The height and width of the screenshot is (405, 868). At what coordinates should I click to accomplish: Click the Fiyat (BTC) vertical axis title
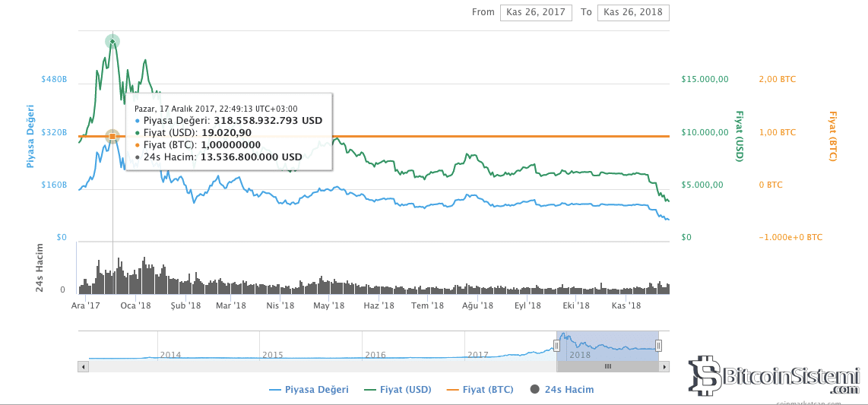[x=832, y=136]
